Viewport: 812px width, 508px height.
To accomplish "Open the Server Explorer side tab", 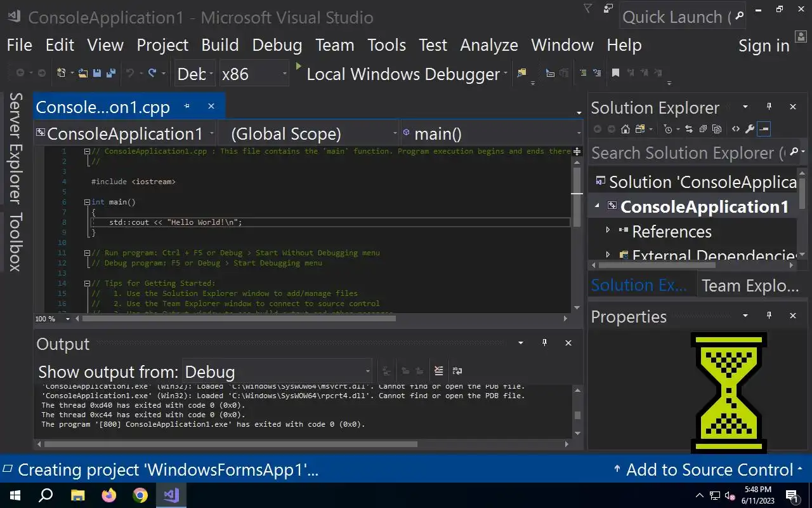I will [x=15, y=149].
